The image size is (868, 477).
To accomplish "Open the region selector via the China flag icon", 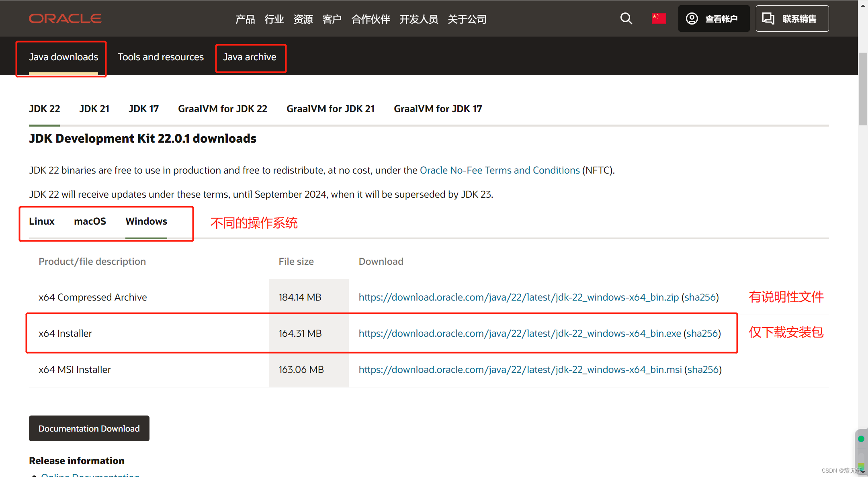I will (x=658, y=18).
